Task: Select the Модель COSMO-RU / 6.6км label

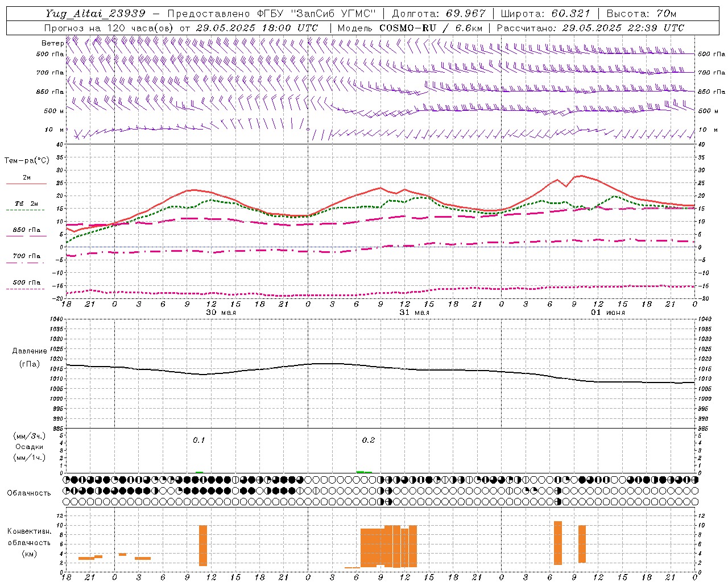Action: (410, 28)
